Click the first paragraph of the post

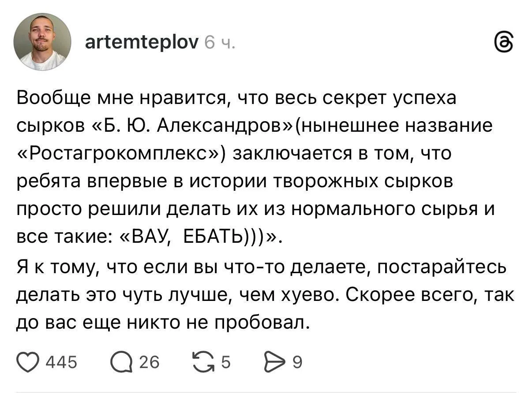(247, 168)
